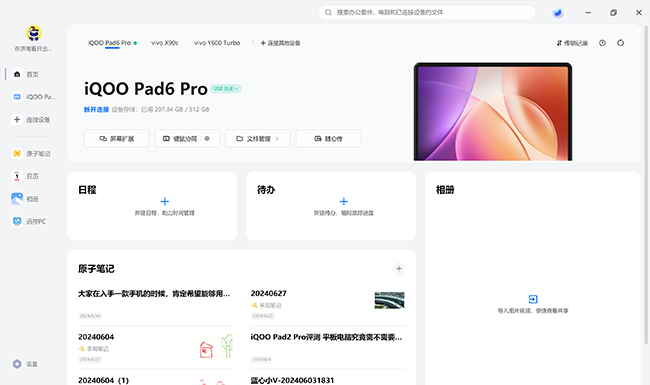Add a new to-do with 待办 plus icon
Viewport: 650px width, 385px height.
(344, 201)
